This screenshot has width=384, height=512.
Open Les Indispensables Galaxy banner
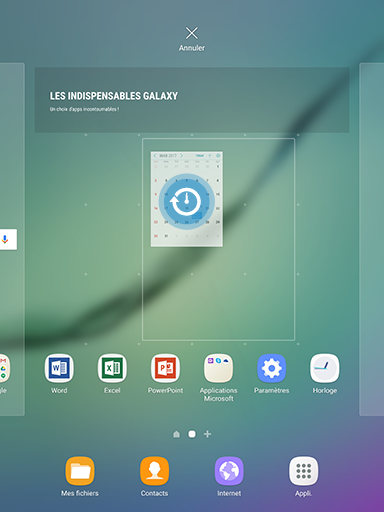coord(192,100)
